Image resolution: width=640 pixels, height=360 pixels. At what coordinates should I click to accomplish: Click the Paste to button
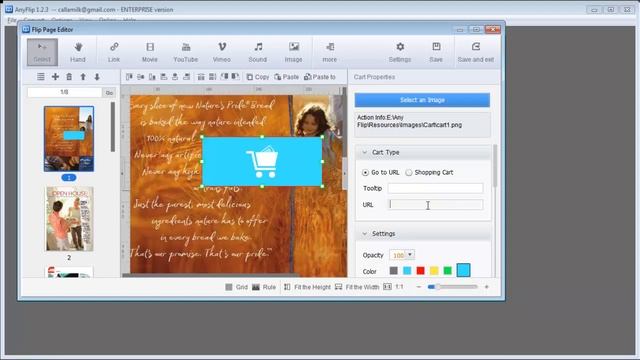click(x=320, y=77)
